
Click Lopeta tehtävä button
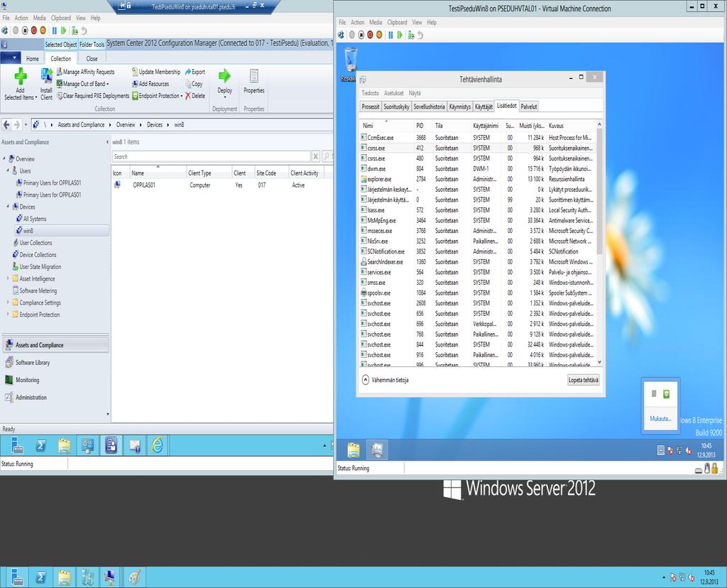pyautogui.click(x=584, y=380)
